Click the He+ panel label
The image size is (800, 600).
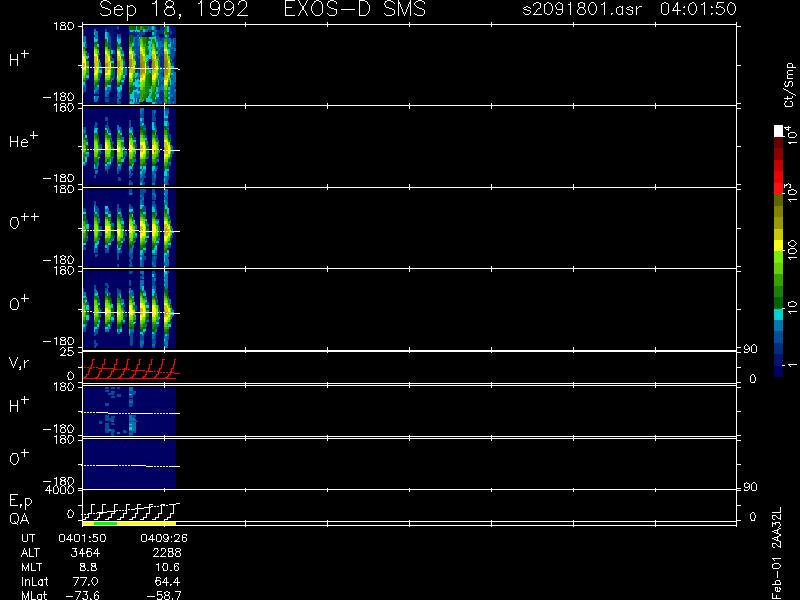point(23,140)
